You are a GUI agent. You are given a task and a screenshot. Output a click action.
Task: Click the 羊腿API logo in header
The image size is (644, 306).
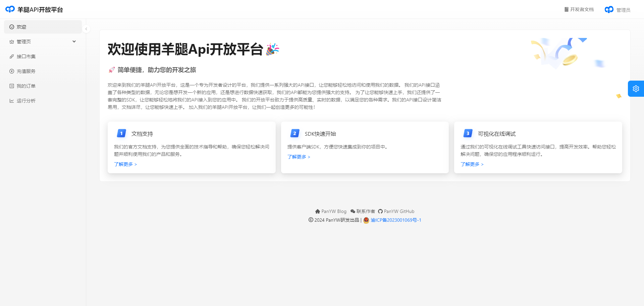[10, 9]
